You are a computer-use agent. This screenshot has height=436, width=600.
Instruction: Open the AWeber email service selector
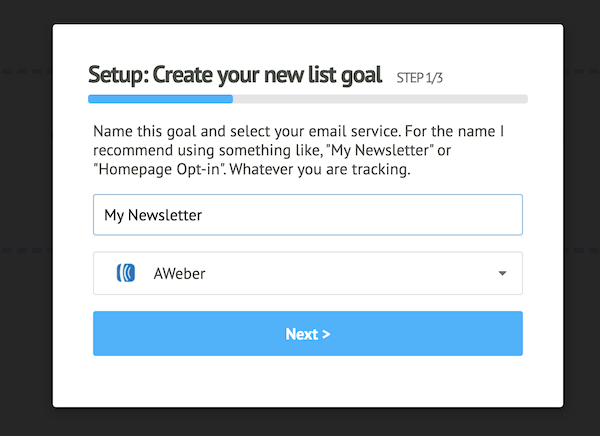pos(307,273)
